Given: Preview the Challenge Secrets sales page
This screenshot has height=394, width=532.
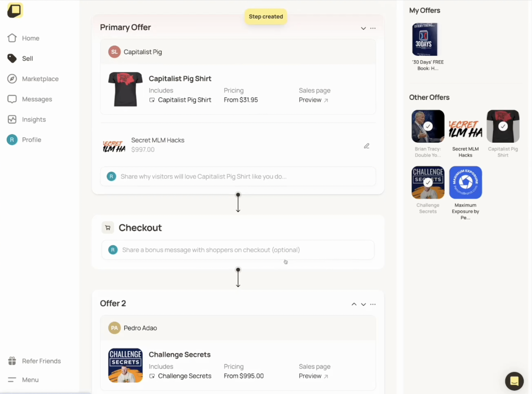Looking at the screenshot, I should click(x=313, y=376).
